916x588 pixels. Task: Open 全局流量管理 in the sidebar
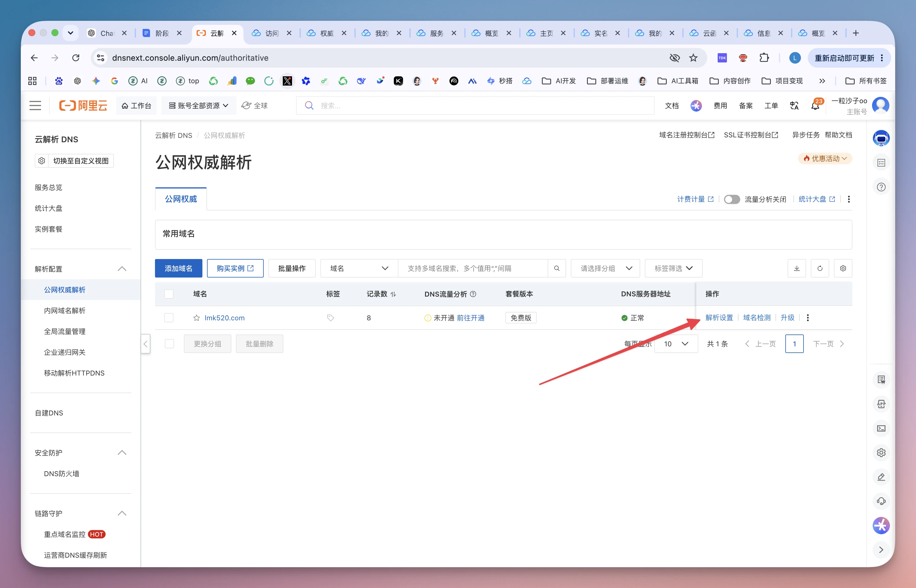(x=64, y=331)
